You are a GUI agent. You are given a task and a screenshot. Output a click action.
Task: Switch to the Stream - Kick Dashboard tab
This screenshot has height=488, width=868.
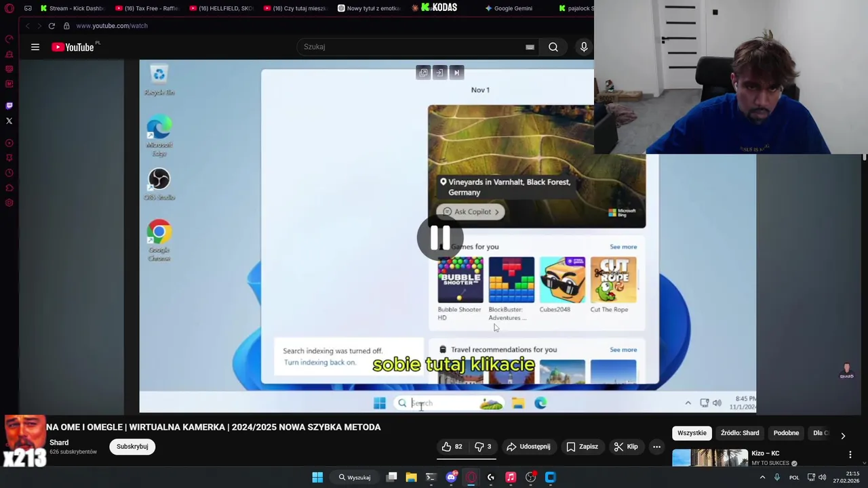click(x=71, y=8)
